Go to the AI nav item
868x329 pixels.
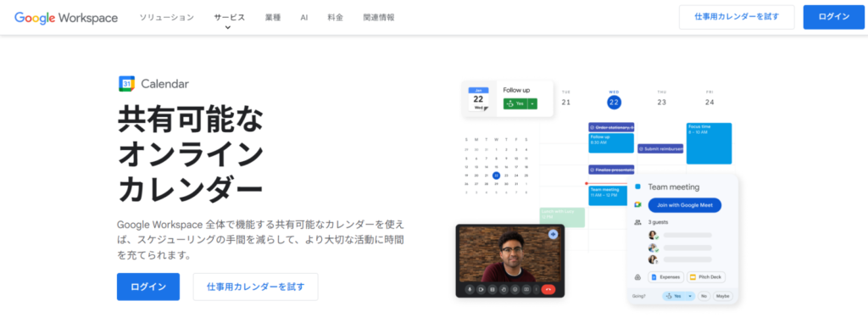(x=304, y=18)
